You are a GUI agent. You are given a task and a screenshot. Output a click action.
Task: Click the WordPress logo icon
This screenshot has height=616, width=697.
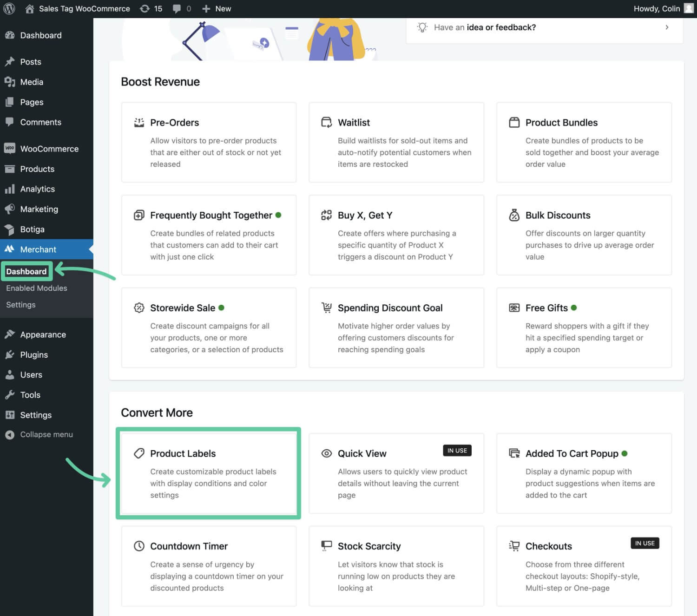coord(9,8)
